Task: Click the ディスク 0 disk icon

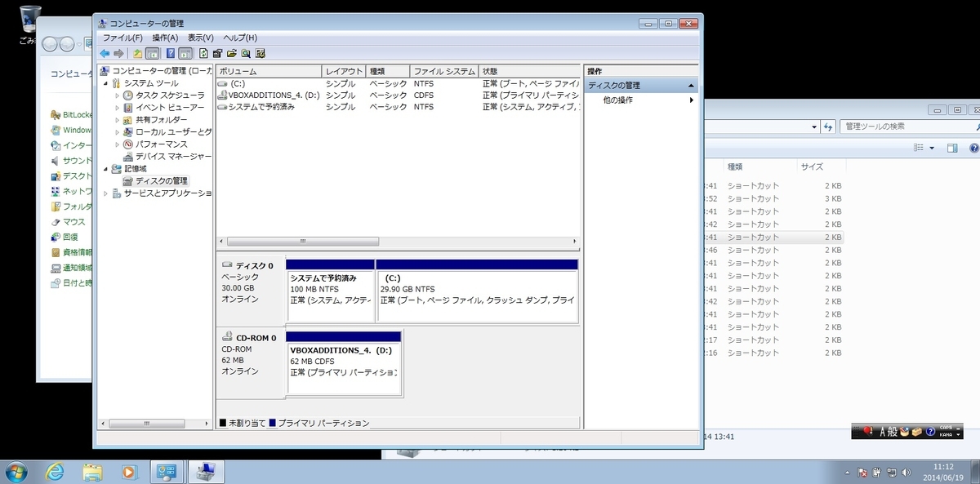Action: [x=226, y=265]
